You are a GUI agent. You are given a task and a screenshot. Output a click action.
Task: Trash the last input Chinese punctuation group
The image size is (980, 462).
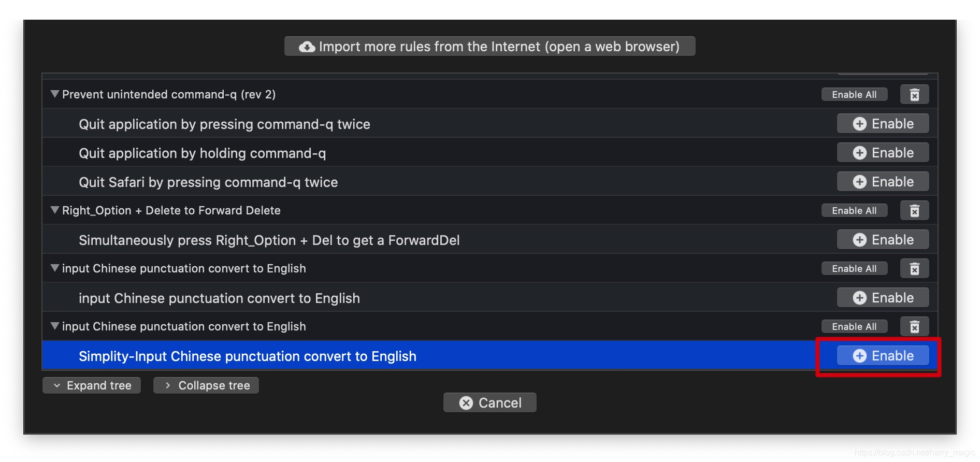point(914,327)
